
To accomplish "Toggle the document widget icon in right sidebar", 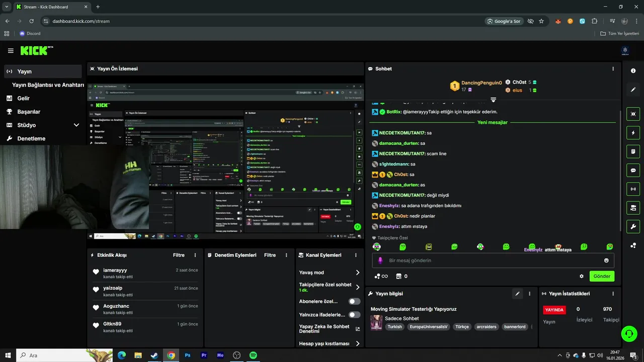I will [x=633, y=151].
